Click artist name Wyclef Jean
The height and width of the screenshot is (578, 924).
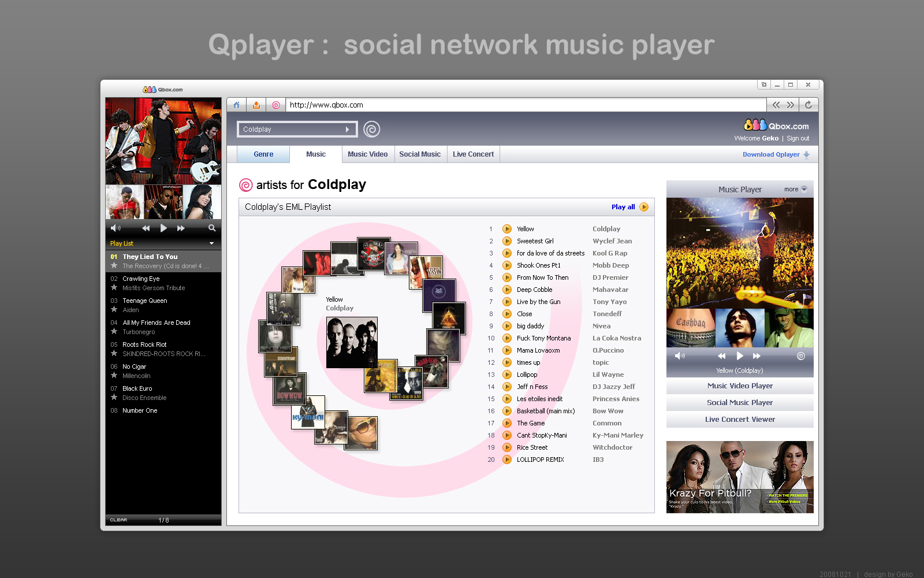(612, 241)
